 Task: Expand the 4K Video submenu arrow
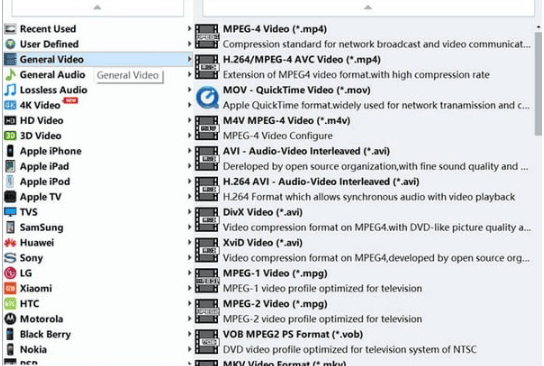click(x=189, y=105)
